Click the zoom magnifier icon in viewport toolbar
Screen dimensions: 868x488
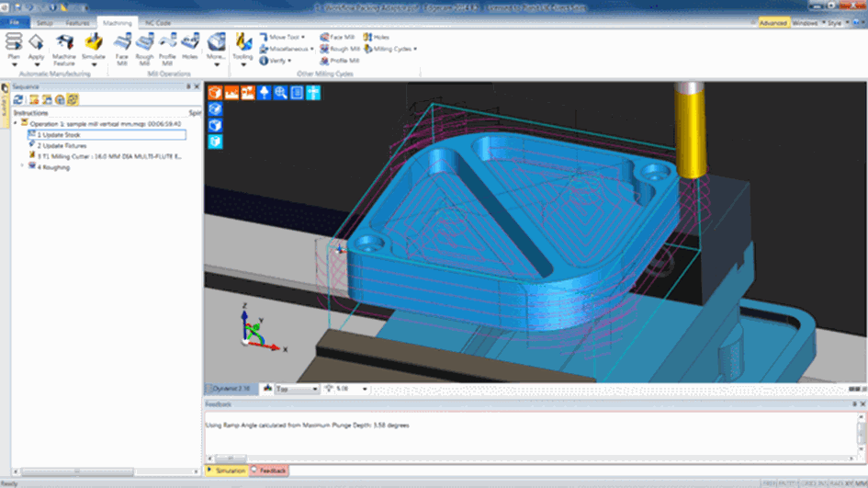tap(280, 93)
